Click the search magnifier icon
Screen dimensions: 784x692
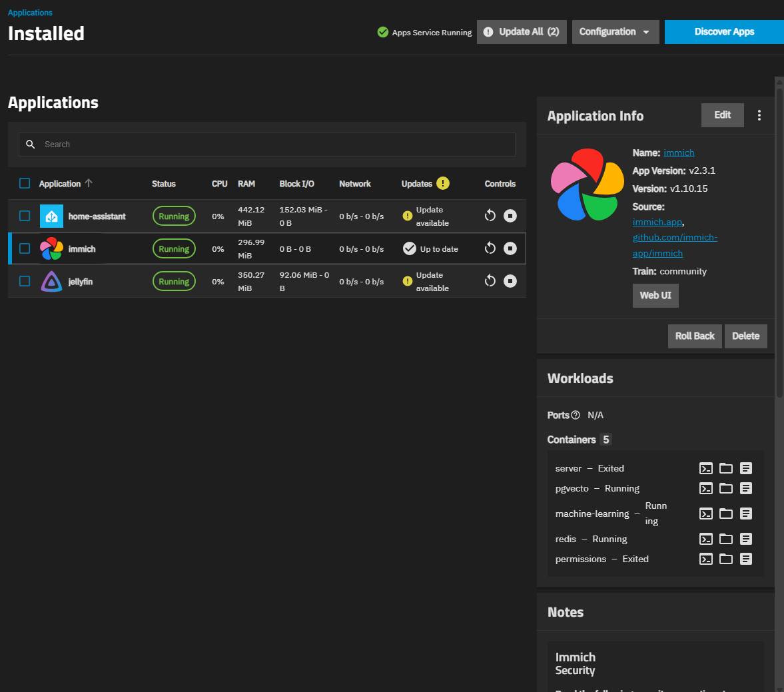click(x=31, y=144)
